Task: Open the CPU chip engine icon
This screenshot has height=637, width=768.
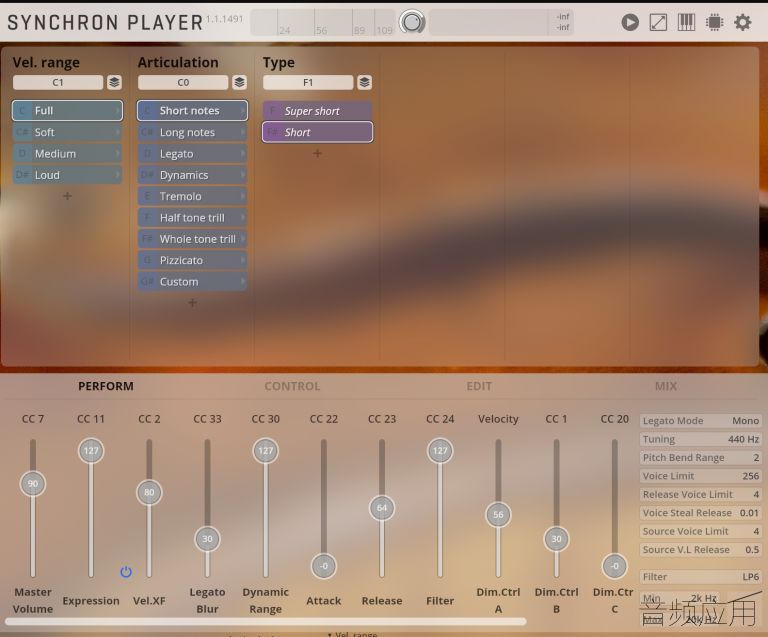Action: point(714,23)
